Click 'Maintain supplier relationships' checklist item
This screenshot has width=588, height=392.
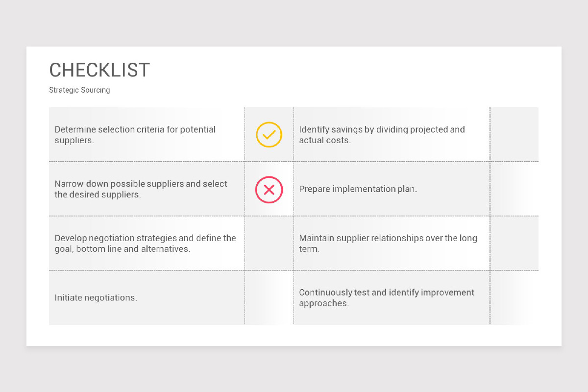pyautogui.click(x=388, y=244)
